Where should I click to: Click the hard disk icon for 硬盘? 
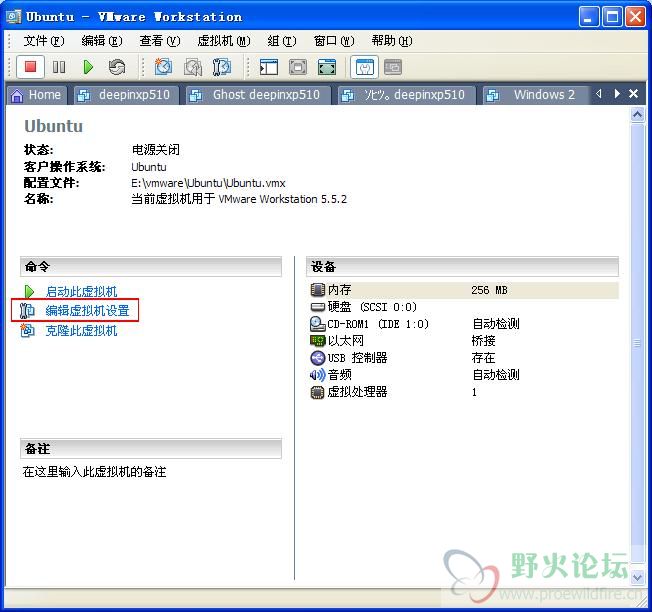click(318, 307)
